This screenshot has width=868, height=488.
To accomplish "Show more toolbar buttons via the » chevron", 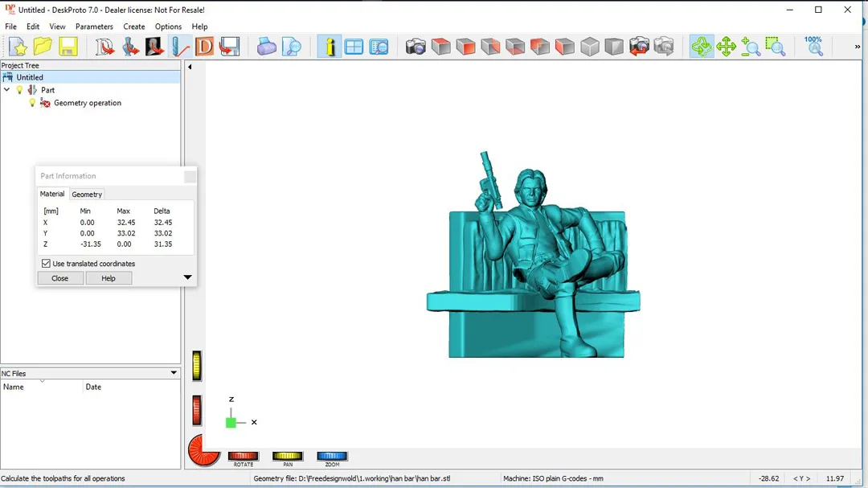I will point(858,47).
